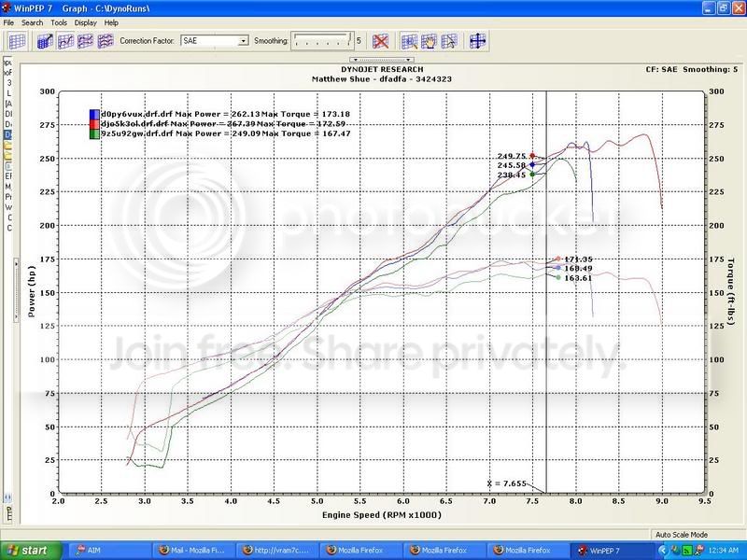The image size is (747, 560).
Task: Open the Tools menu
Action: click(59, 22)
